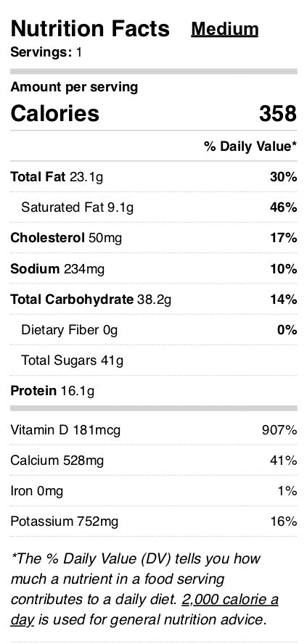
Task: Select the Cholesterol 50mg entry
Action: [x=66, y=238]
